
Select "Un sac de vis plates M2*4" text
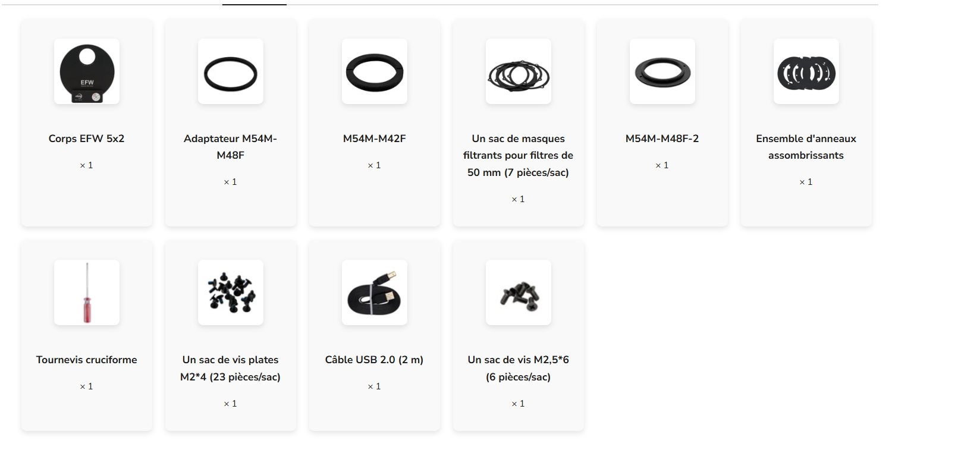(231, 368)
